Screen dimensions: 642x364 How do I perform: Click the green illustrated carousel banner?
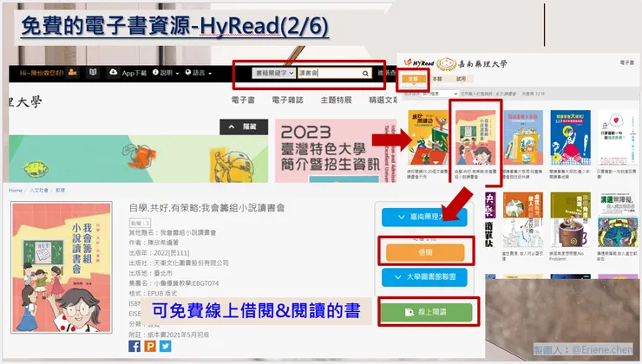[x=139, y=159]
